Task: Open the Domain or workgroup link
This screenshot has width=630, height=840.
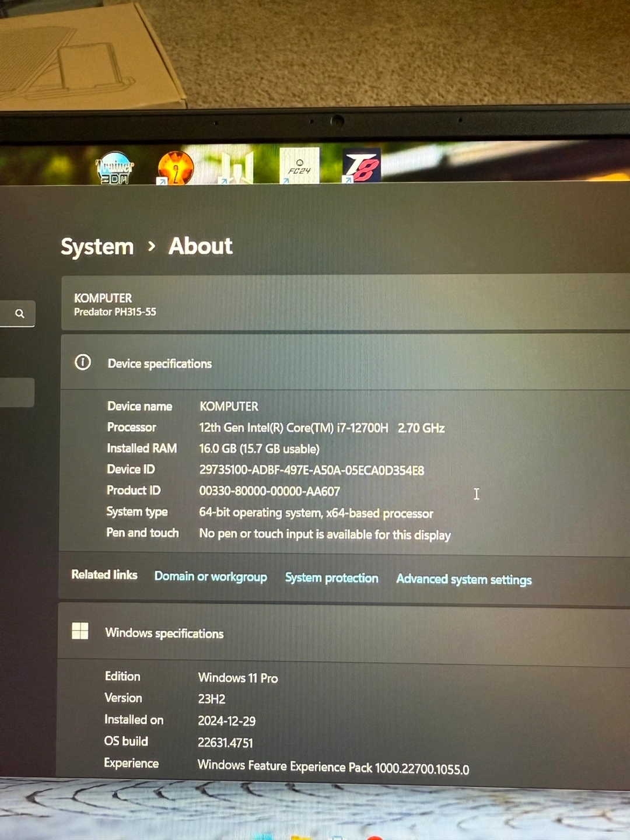Action: pos(211,576)
